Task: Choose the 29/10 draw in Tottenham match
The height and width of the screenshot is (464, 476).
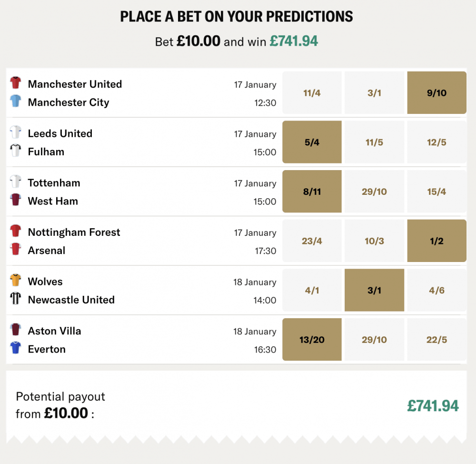Action: point(374,191)
